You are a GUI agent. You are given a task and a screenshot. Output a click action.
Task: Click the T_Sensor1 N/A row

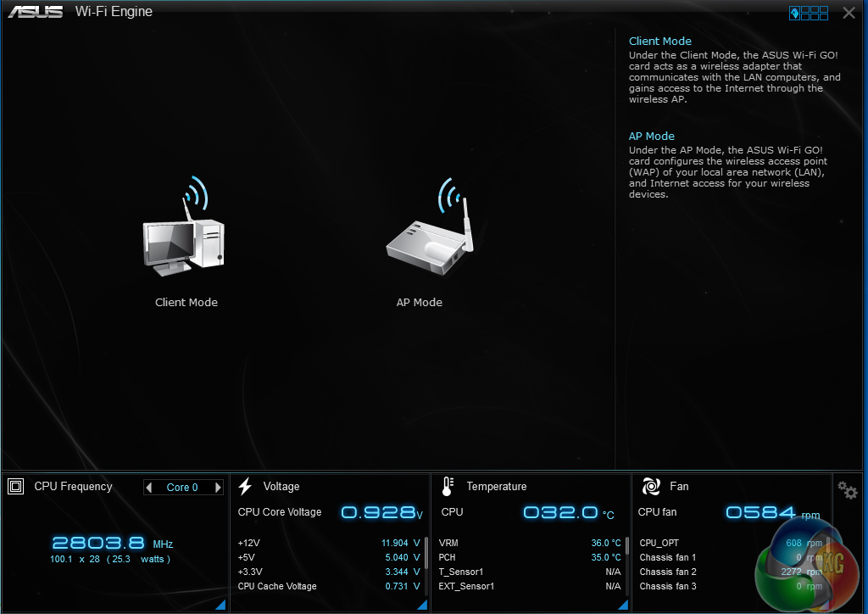click(x=530, y=572)
